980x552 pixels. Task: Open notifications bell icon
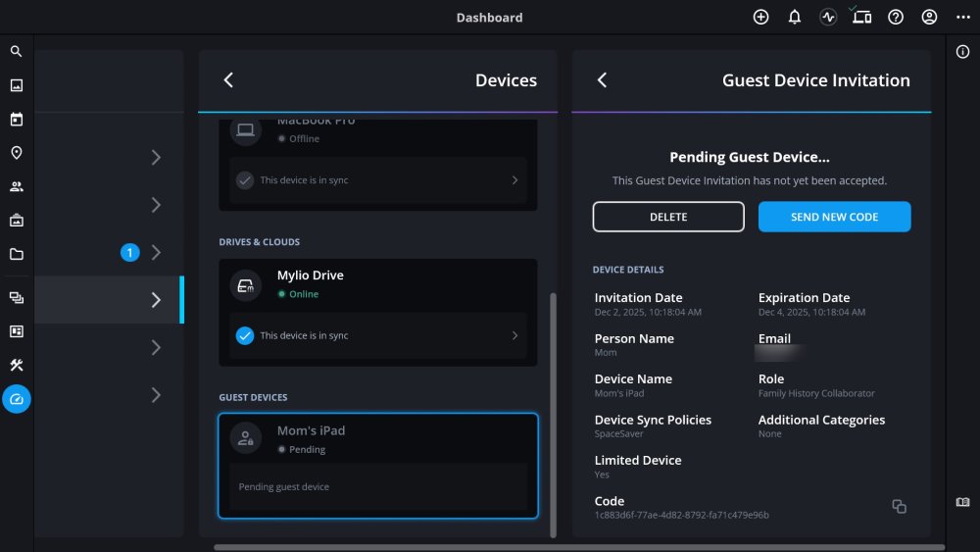point(795,17)
